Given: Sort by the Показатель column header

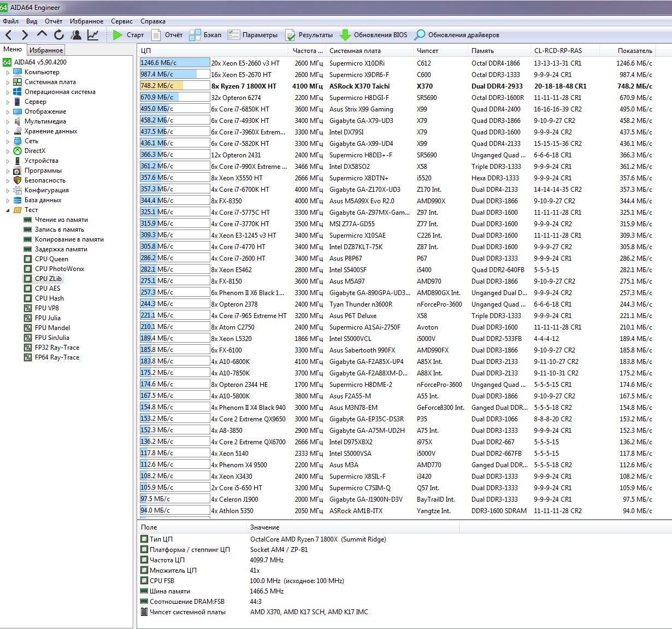Looking at the screenshot, I should tap(627, 50).
